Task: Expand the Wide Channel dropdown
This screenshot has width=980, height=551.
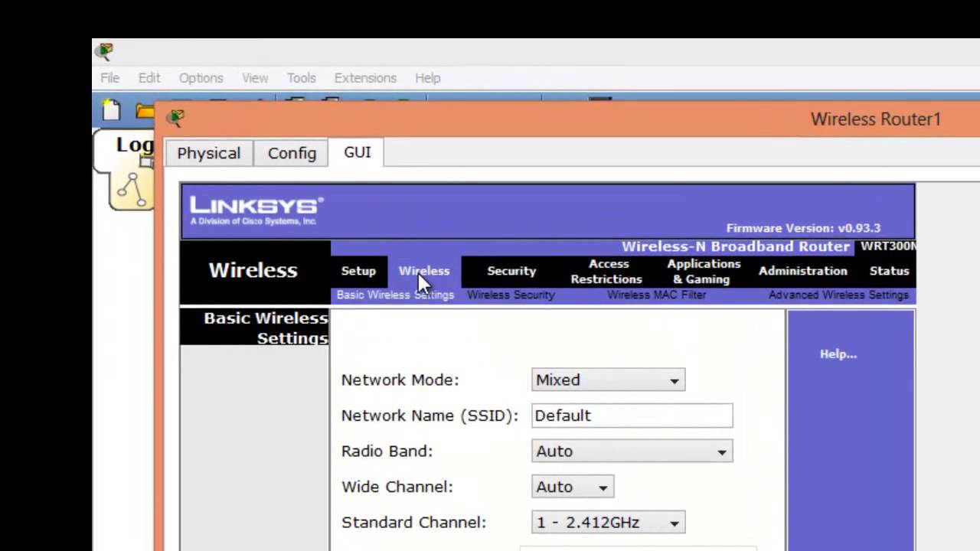Action: 573,487
